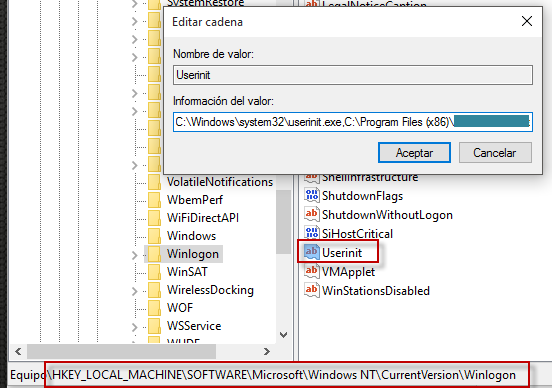Click the WirelessDocking folder icon
Viewport: 552px width, 388px height.
point(154,290)
